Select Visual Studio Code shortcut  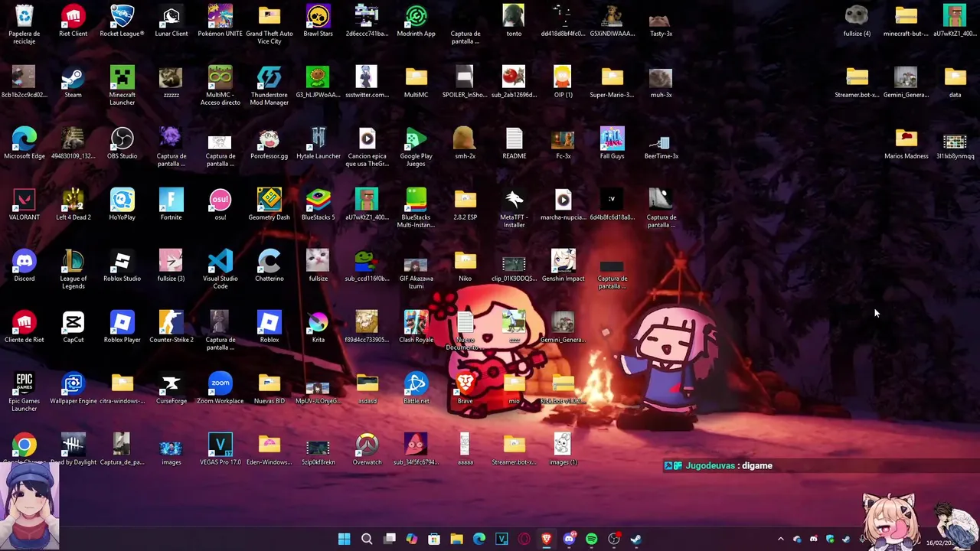220,269
